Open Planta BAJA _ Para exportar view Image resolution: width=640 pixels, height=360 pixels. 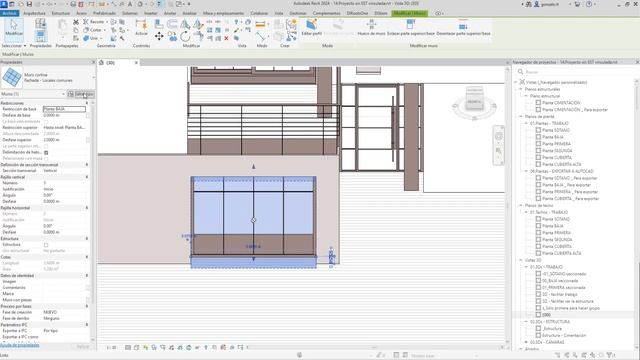562,185
